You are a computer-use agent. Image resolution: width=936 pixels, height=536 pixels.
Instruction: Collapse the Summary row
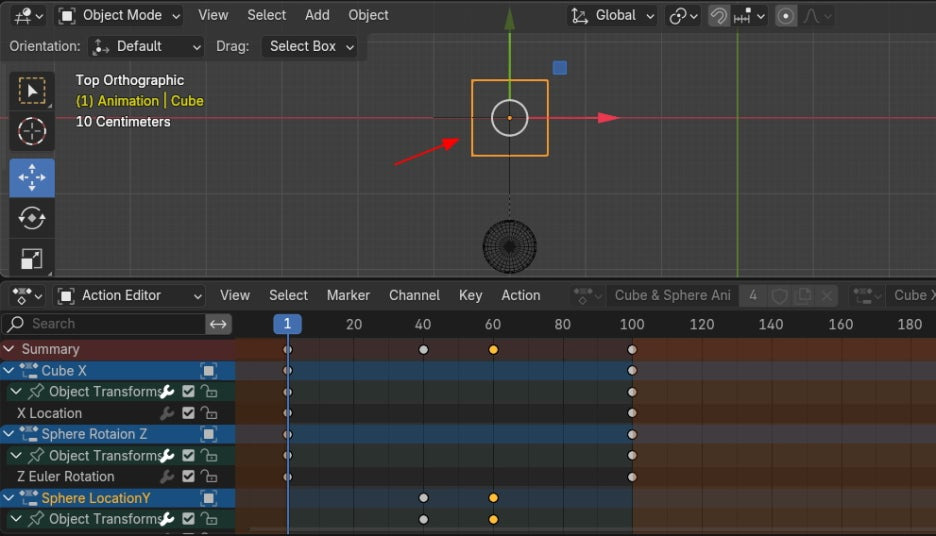9,349
